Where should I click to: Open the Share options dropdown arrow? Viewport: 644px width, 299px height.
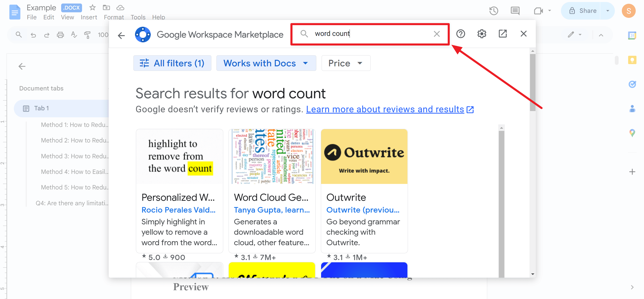click(607, 11)
